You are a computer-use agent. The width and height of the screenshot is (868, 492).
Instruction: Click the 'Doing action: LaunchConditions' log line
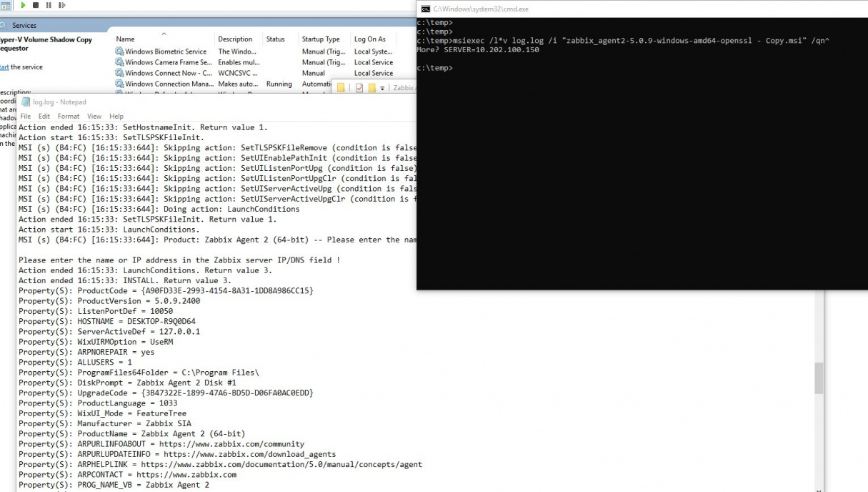pos(159,210)
